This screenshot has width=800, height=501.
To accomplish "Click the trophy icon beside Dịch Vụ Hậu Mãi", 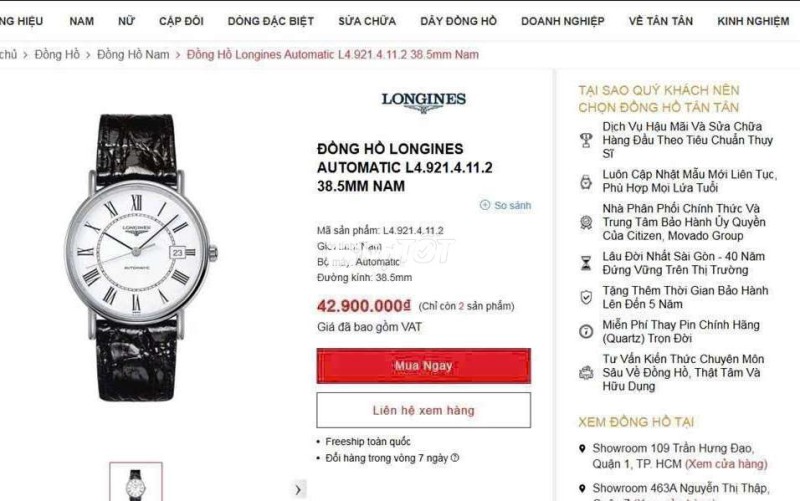I will click(x=586, y=140).
